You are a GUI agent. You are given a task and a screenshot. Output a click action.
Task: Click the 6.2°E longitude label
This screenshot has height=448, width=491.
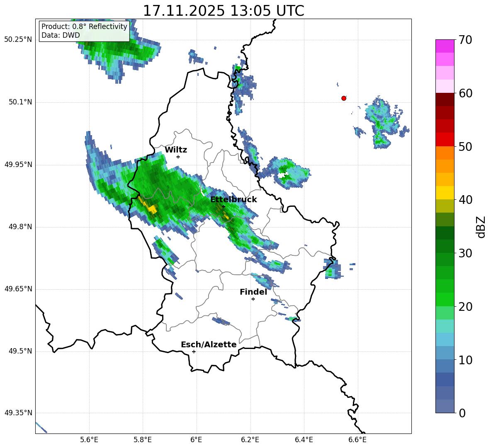coord(250,440)
